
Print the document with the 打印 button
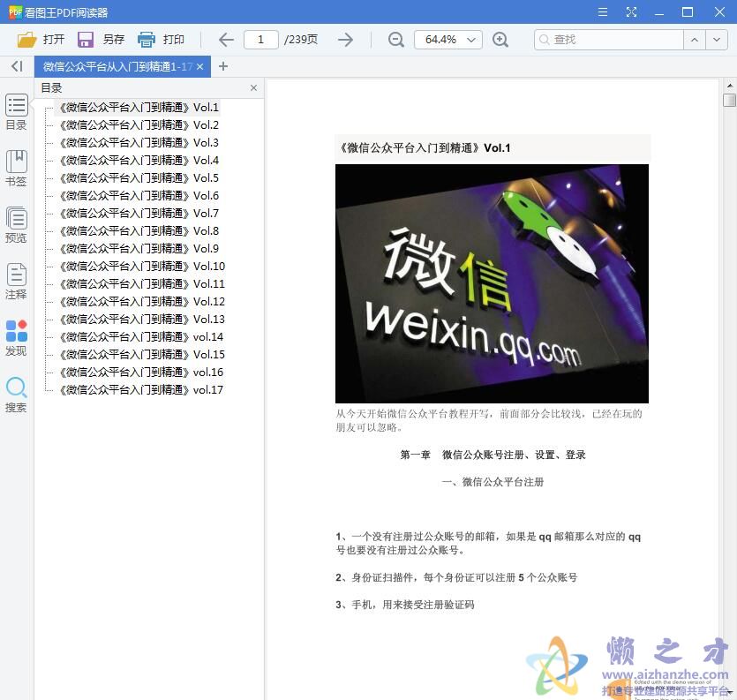coord(161,40)
